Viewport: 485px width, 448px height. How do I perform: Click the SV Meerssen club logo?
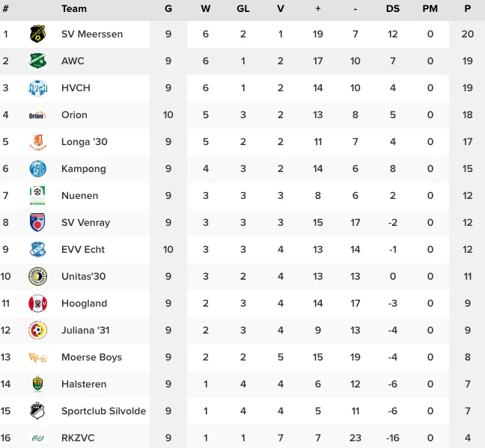(x=37, y=34)
